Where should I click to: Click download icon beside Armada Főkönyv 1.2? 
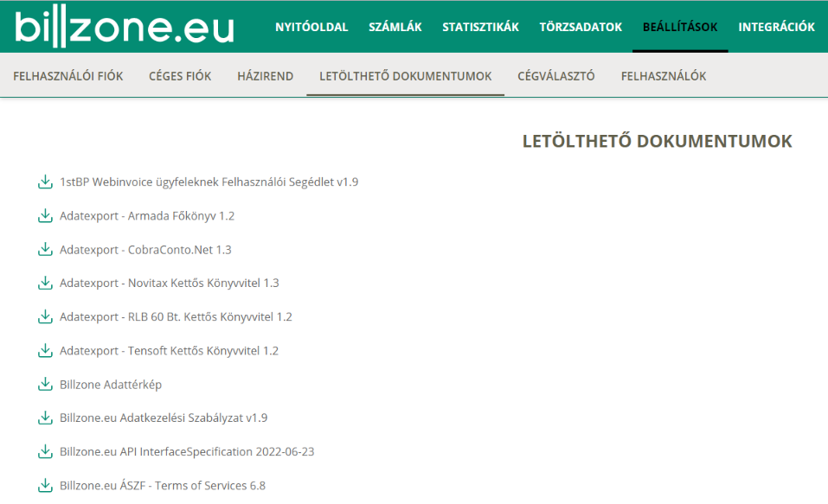click(45, 216)
